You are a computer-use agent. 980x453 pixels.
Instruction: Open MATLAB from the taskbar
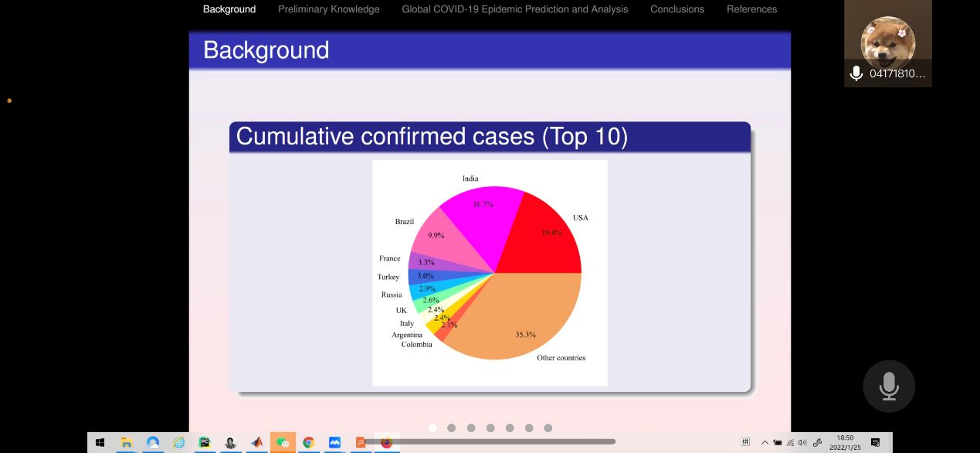tap(256, 442)
